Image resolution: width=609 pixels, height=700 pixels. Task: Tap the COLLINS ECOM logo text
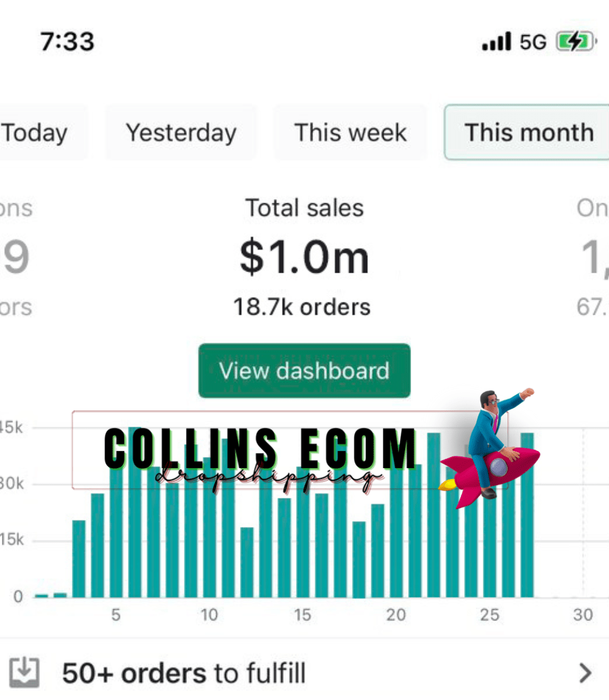[x=261, y=449]
